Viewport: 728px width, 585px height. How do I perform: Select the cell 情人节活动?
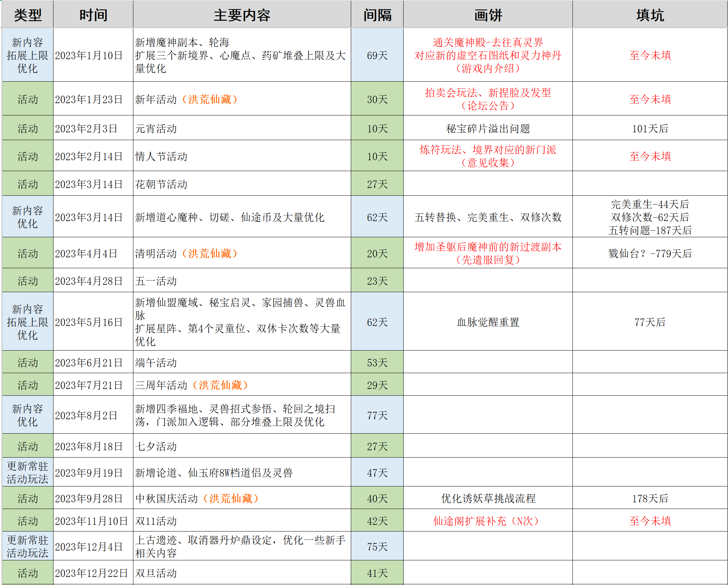tap(242, 156)
